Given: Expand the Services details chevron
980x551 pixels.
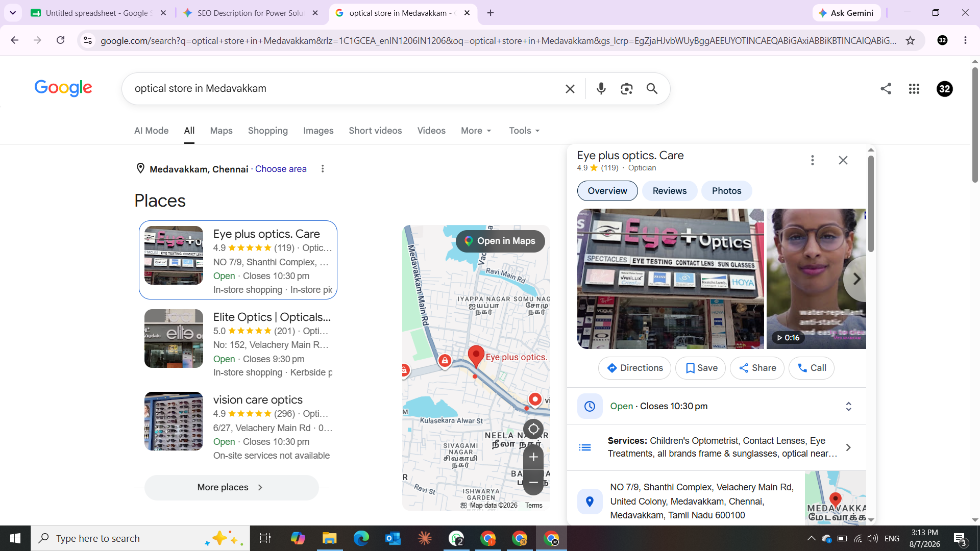Looking at the screenshot, I should point(848,447).
